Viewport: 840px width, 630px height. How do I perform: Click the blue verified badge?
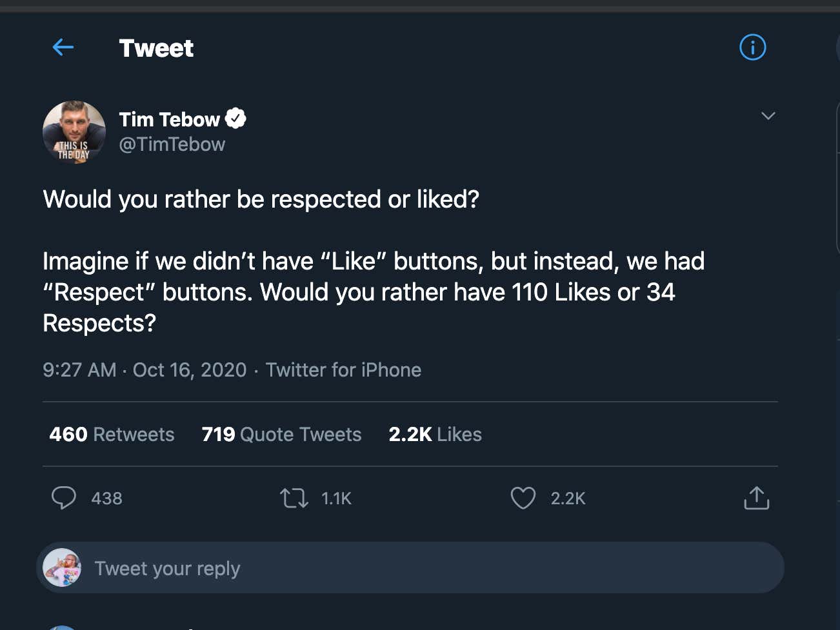[x=235, y=119]
